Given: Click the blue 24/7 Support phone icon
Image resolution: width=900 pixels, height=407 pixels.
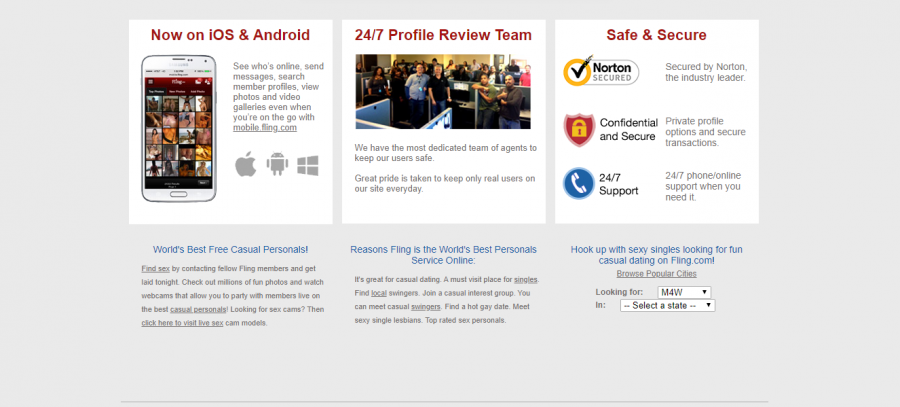Looking at the screenshot, I should [578, 184].
